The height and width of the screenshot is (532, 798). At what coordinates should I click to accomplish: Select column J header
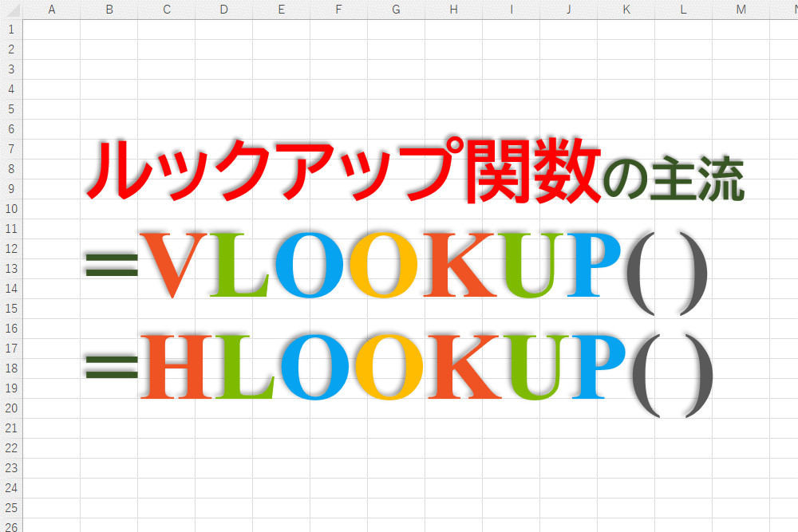pyautogui.click(x=568, y=10)
